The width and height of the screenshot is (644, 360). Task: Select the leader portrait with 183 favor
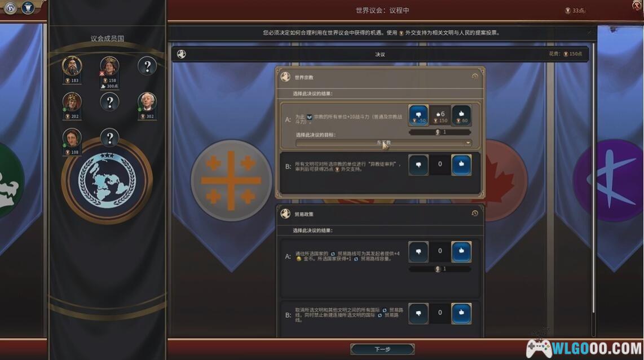point(72,66)
